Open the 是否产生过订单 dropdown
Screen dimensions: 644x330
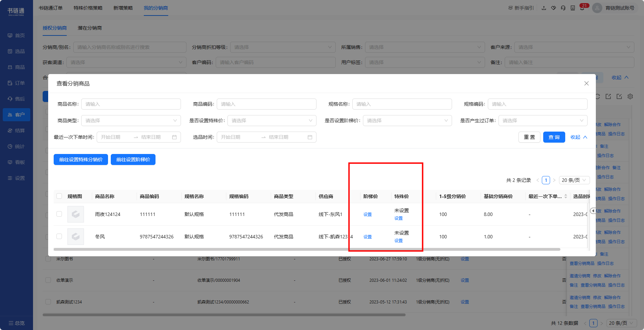point(543,121)
